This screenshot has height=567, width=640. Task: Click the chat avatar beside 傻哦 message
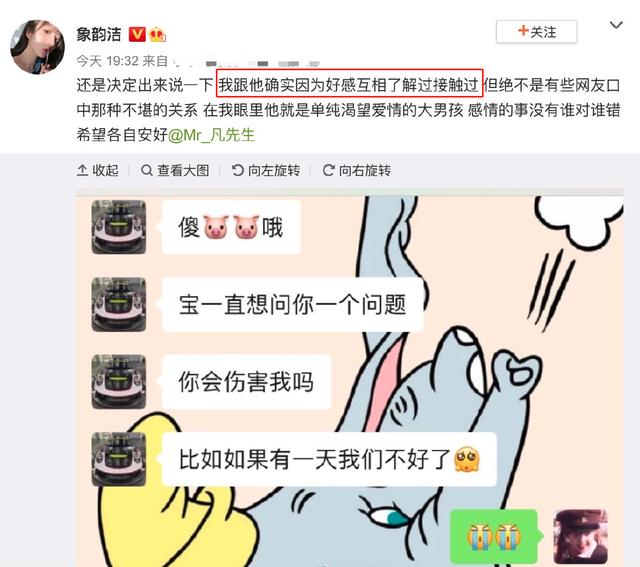coord(119,227)
